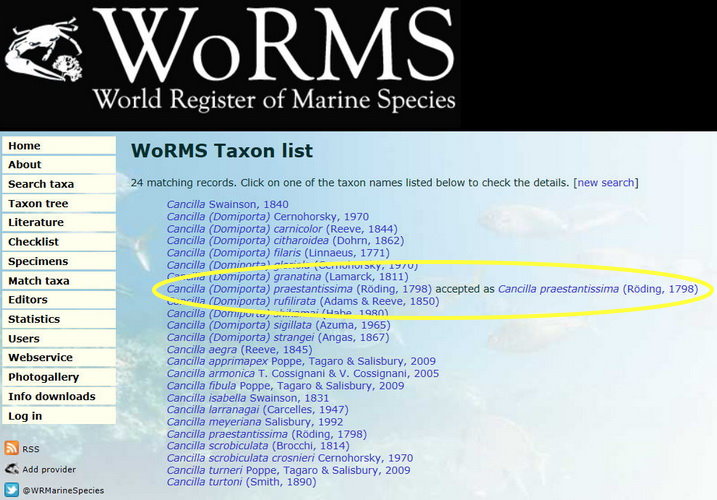This screenshot has height=500, width=717.
Task: Open the Home menu item
Action: click(59, 145)
